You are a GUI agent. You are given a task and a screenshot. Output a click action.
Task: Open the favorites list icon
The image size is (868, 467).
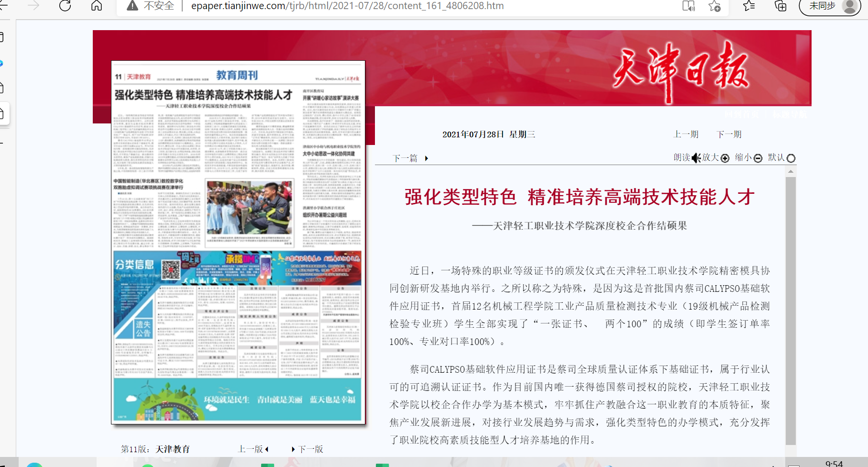point(749,6)
